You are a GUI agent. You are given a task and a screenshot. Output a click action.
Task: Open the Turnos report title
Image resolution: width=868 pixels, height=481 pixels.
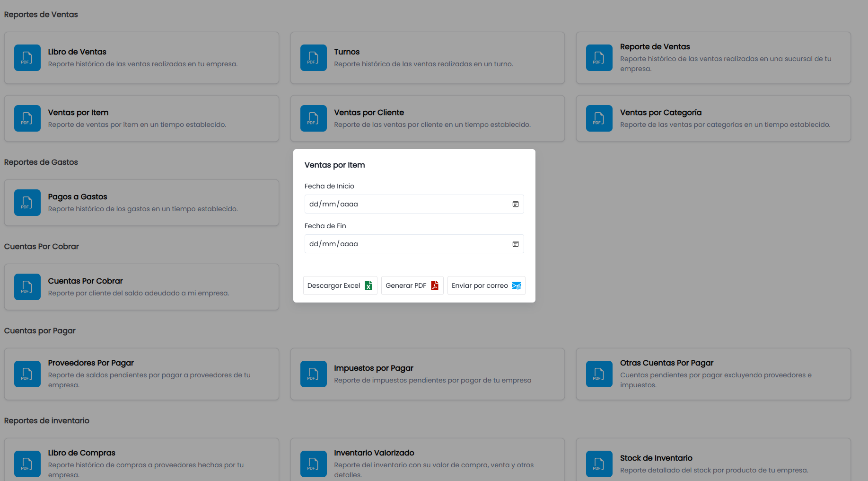[x=347, y=52]
